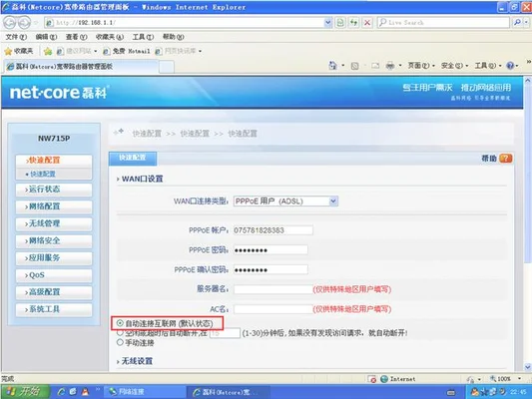532x399 pixels.
Task: Click the Free Hotmail favorites link
Action: point(127,51)
